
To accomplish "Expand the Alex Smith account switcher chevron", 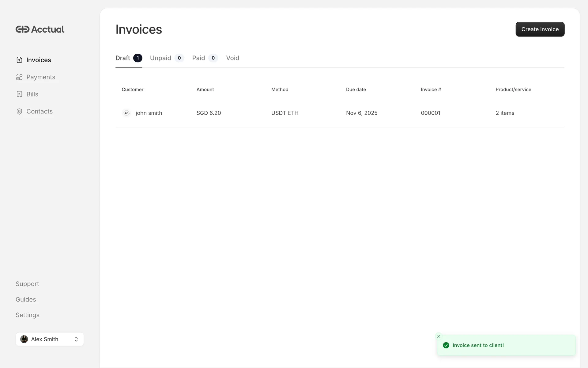I will tap(76, 339).
